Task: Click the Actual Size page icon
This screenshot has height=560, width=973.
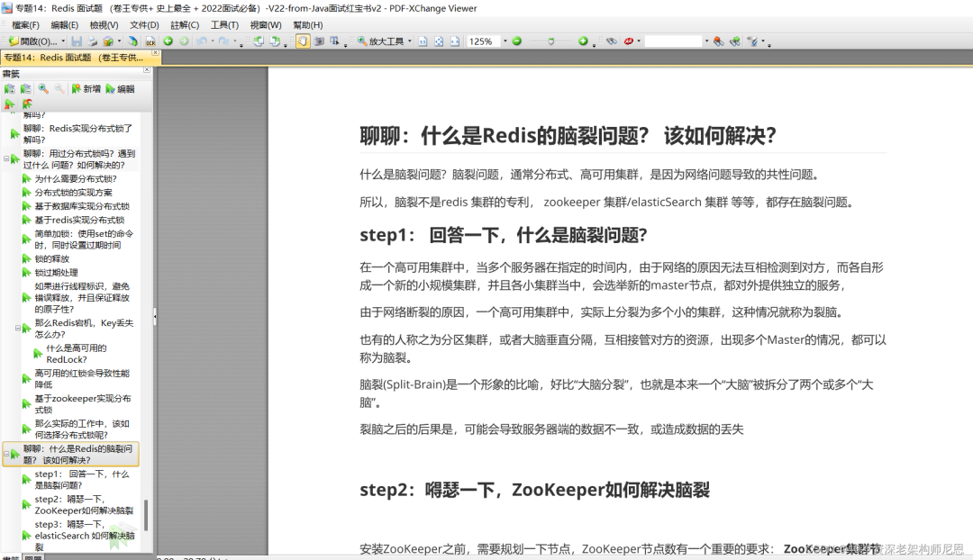Action: click(423, 41)
